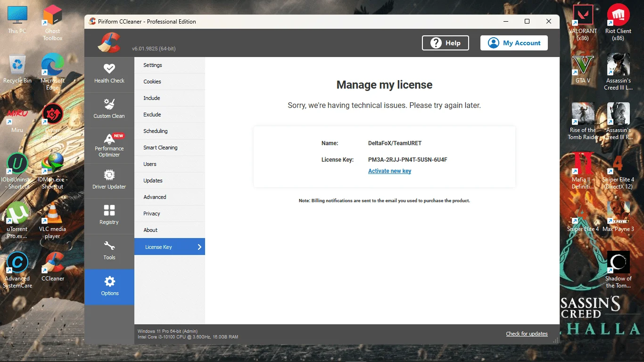
Task: Open Advanced SystemCare desktop icon
Action: coord(17,270)
